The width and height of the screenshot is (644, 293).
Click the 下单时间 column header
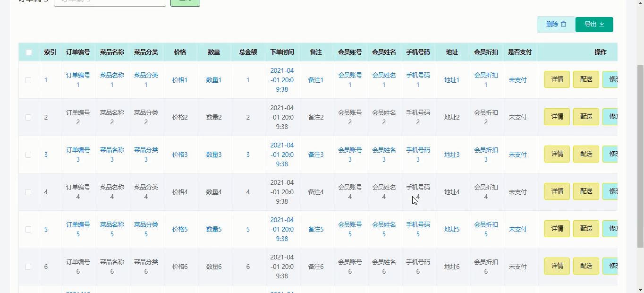[282, 52]
